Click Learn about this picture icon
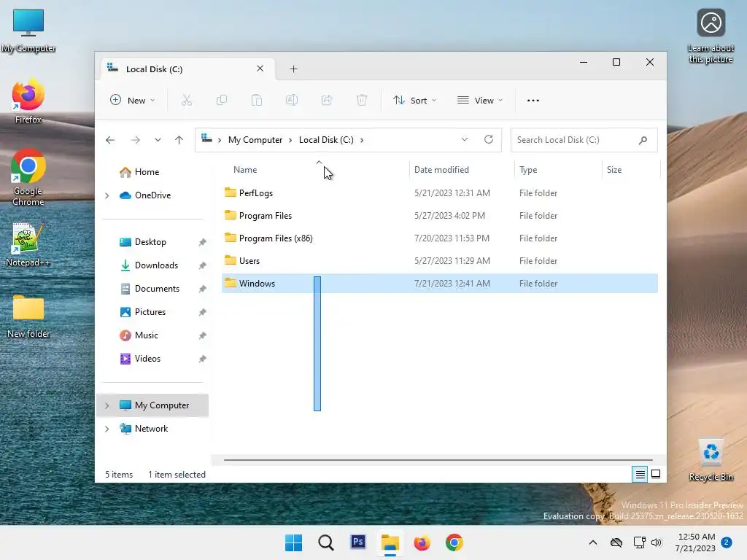Viewport: 747px width, 560px height. [x=711, y=36]
